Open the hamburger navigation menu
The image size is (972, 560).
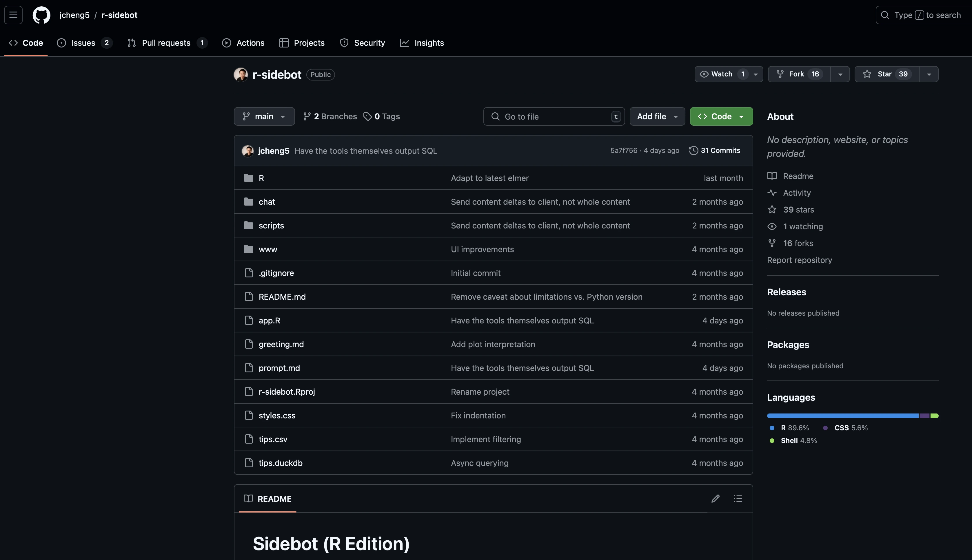click(13, 15)
